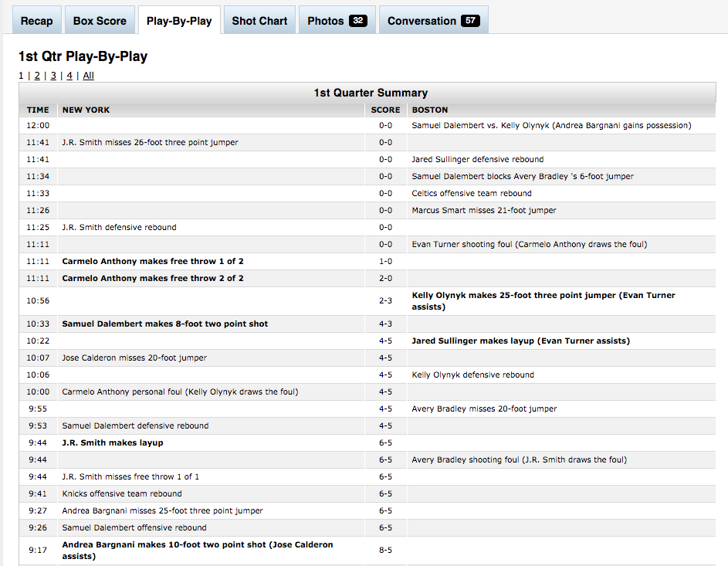Go to 2nd quarter play-by-play link
Viewport: 728px width, 566px height.
(37, 76)
